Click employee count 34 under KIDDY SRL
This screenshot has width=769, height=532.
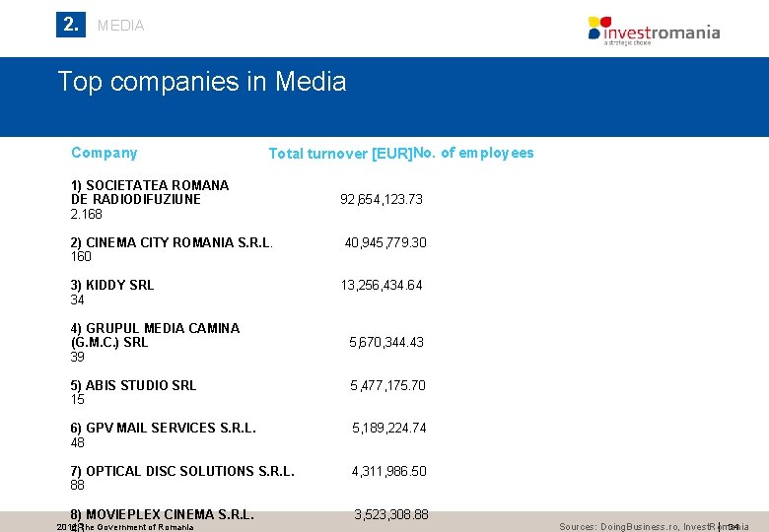[x=78, y=299]
